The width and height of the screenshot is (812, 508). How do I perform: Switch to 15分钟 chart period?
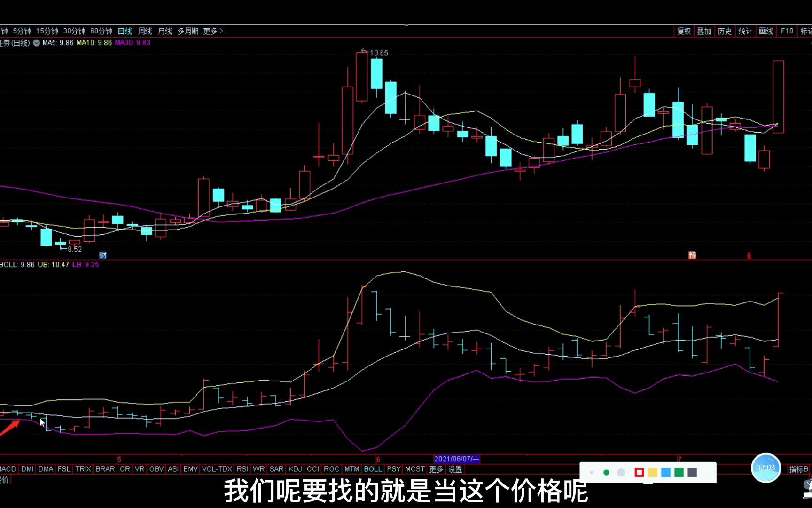point(47,31)
